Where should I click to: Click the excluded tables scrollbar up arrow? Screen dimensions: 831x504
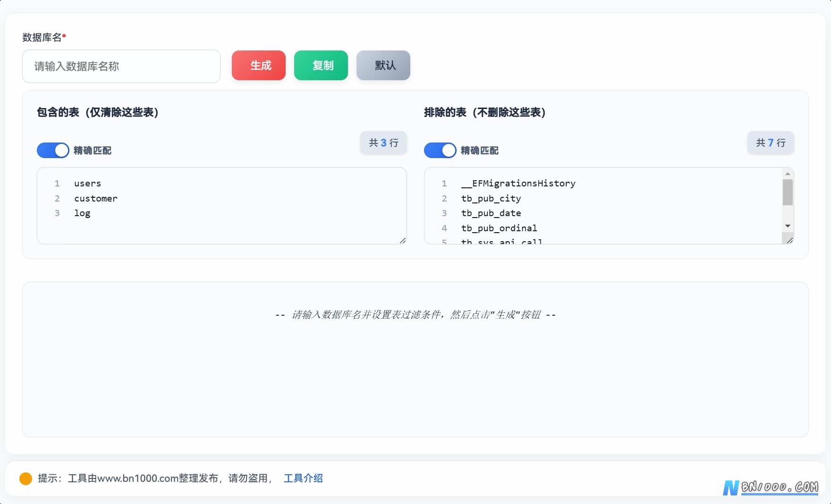tap(788, 174)
